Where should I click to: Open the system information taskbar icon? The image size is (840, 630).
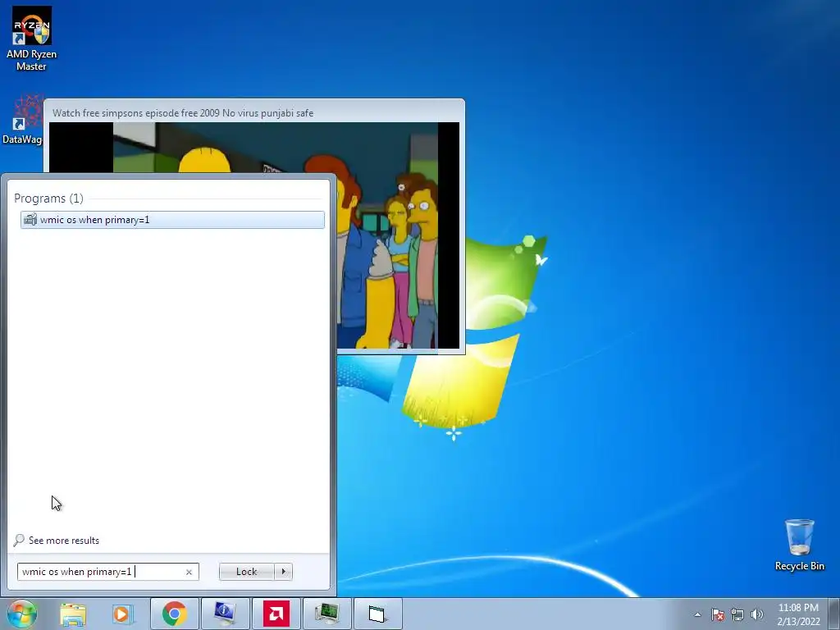pyautogui.click(x=225, y=614)
